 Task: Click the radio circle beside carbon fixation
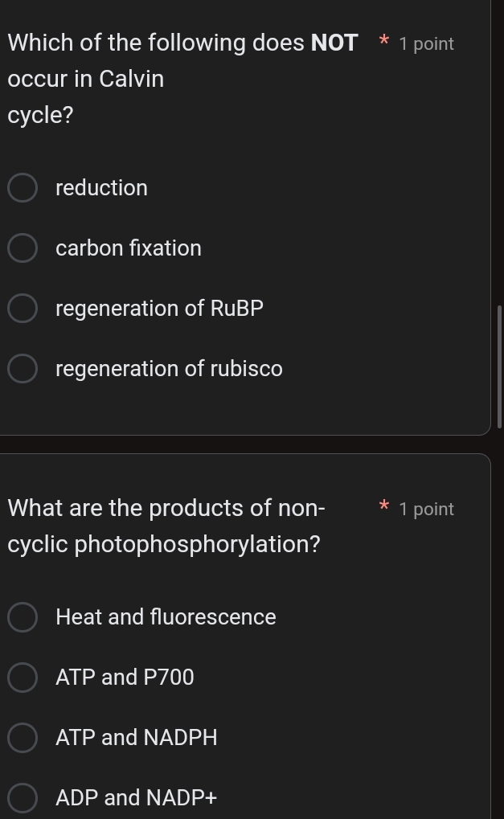[x=22, y=248]
